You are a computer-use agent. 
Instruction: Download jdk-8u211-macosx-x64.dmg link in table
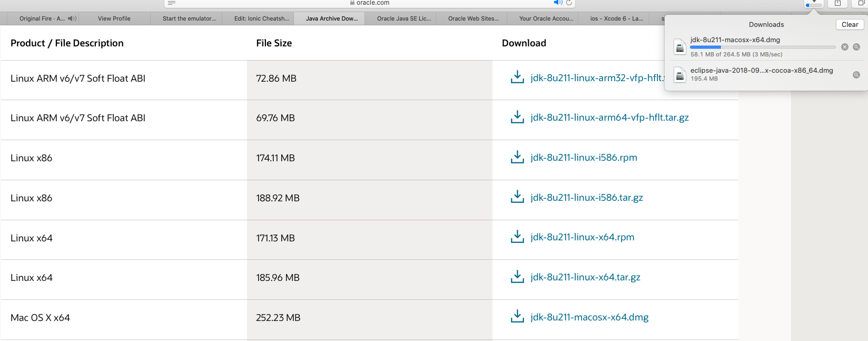pyautogui.click(x=589, y=317)
